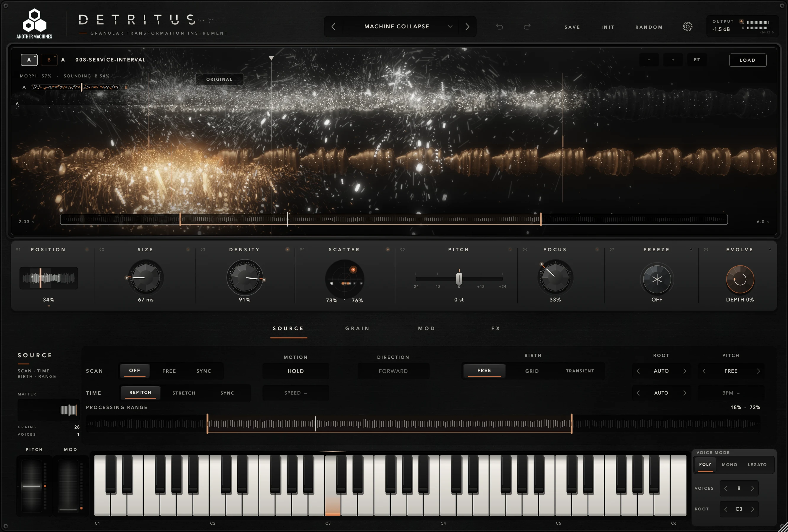Set SCAN mode to FREE
This screenshot has height=532, width=788.
tap(169, 371)
